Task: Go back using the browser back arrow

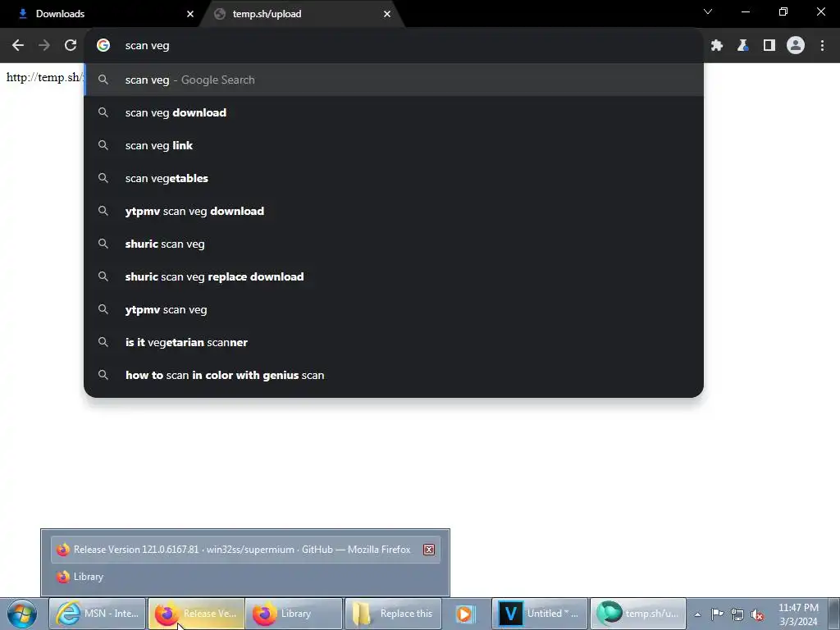Action: tap(18, 46)
